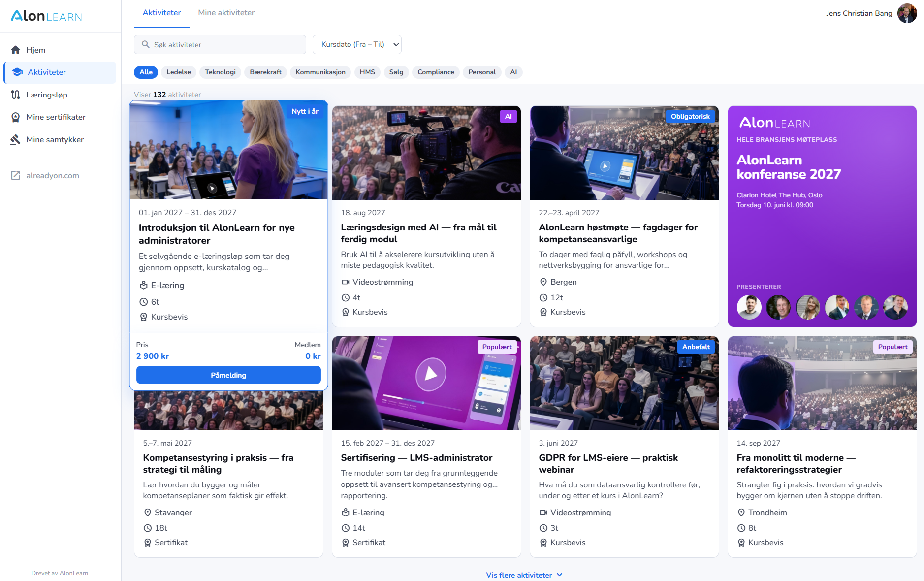Click the clock icon next to 6t
This screenshot has height=581, width=924.
point(144,302)
